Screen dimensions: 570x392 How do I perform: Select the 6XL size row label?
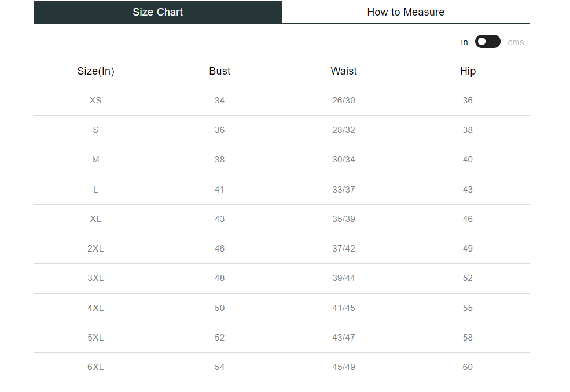[95, 367]
